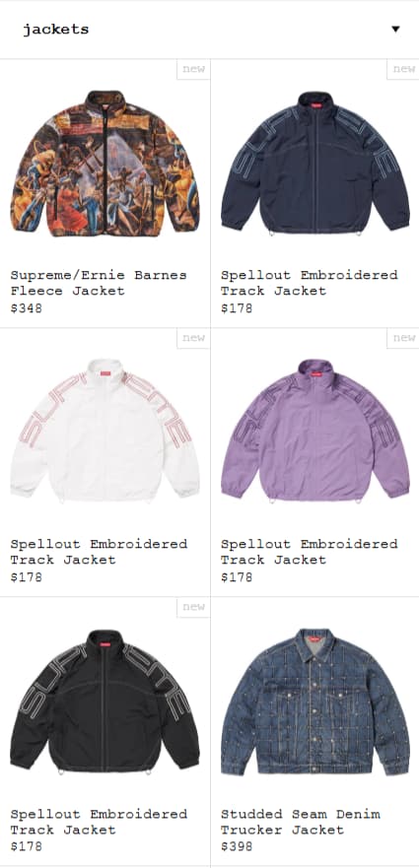Viewport: 419px width, 868px height.
Task: Click Studded Seam Denim Trucker Jacket title
Action: [x=301, y=822]
